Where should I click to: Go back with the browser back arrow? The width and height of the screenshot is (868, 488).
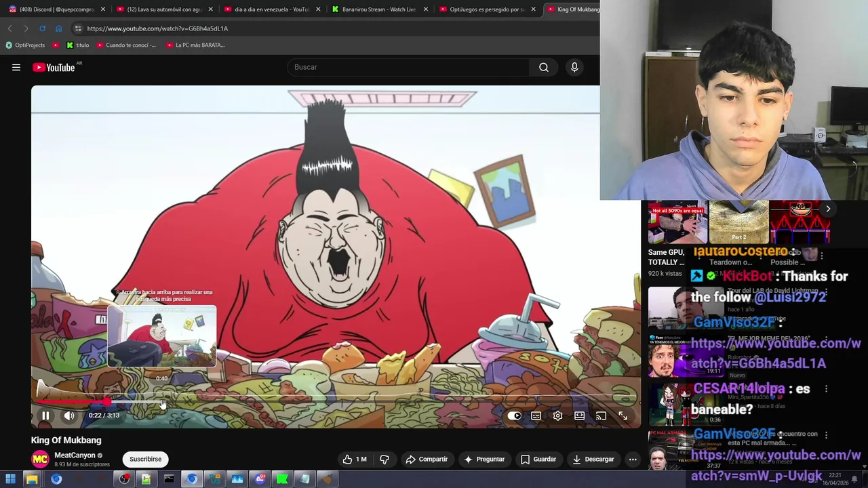click(9, 28)
